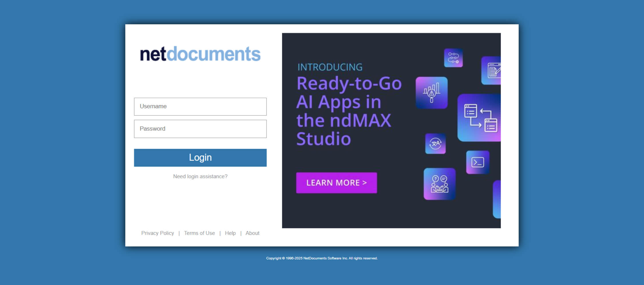Click inside the Username field
Screen dimensions: 644x285
[200, 106]
